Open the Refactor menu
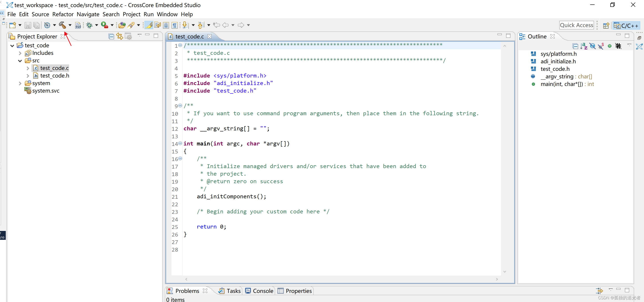644x302 pixels. click(x=63, y=14)
